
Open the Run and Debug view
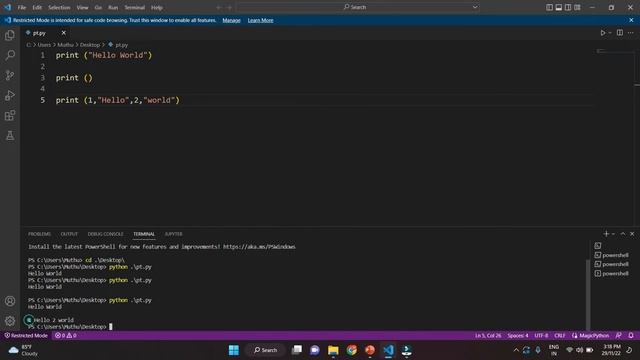10,95
